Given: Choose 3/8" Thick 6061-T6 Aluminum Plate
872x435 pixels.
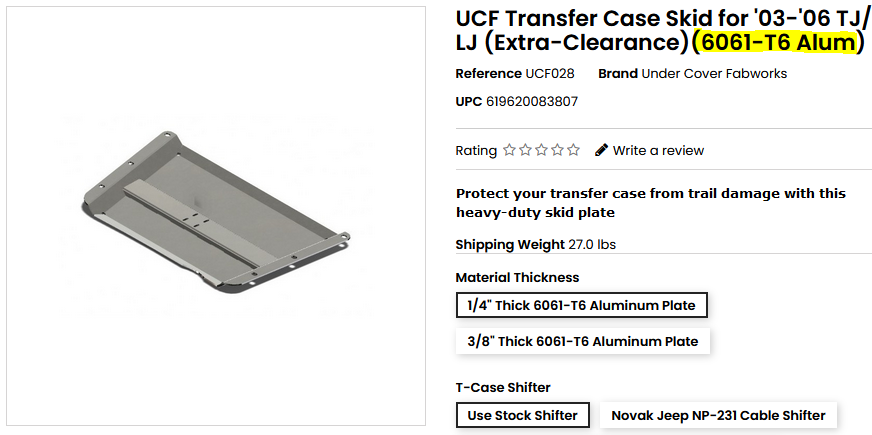Looking at the screenshot, I should click(x=582, y=341).
